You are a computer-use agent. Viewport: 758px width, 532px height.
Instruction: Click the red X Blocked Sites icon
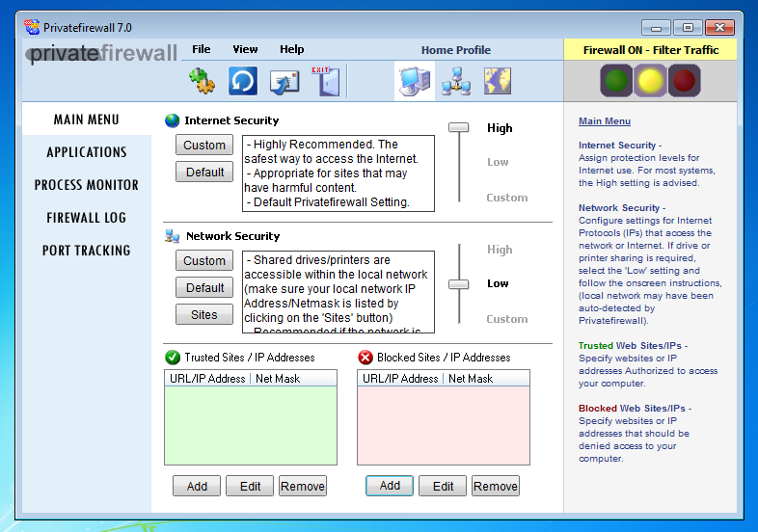click(x=365, y=358)
